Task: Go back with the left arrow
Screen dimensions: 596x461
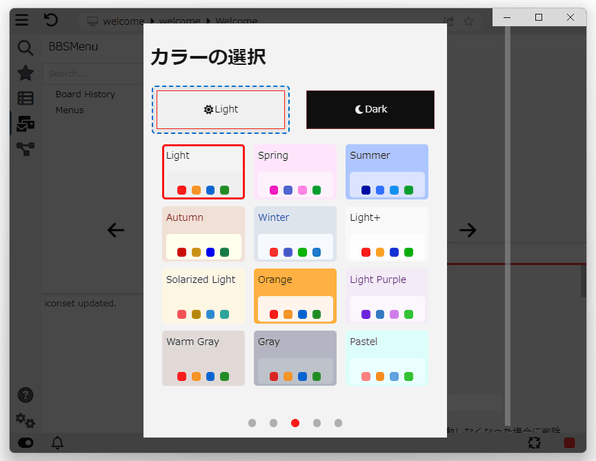Action: 116,230
